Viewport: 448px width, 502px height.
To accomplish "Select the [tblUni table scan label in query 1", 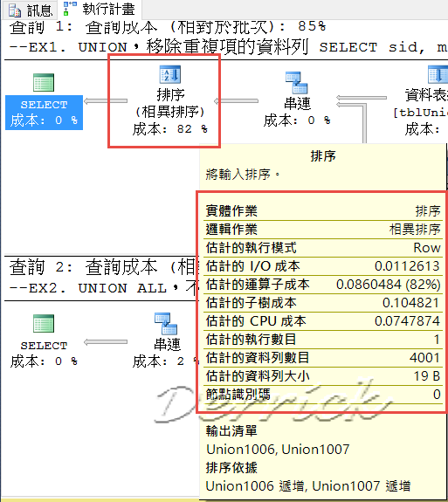I will click(x=420, y=113).
